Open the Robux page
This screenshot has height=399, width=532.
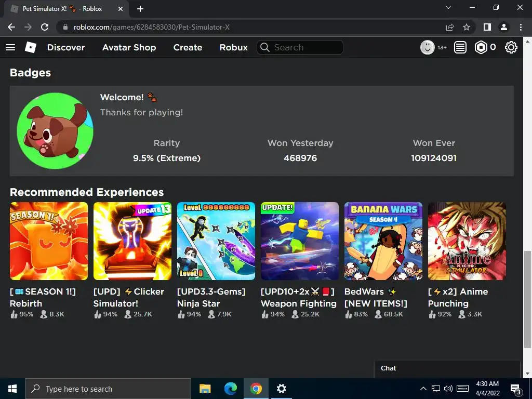pyautogui.click(x=233, y=47)
